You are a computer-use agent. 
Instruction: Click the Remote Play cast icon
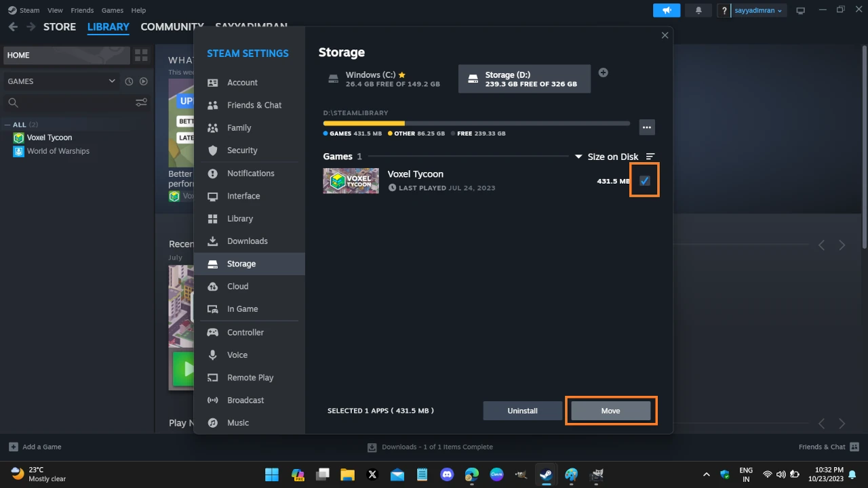213,378
